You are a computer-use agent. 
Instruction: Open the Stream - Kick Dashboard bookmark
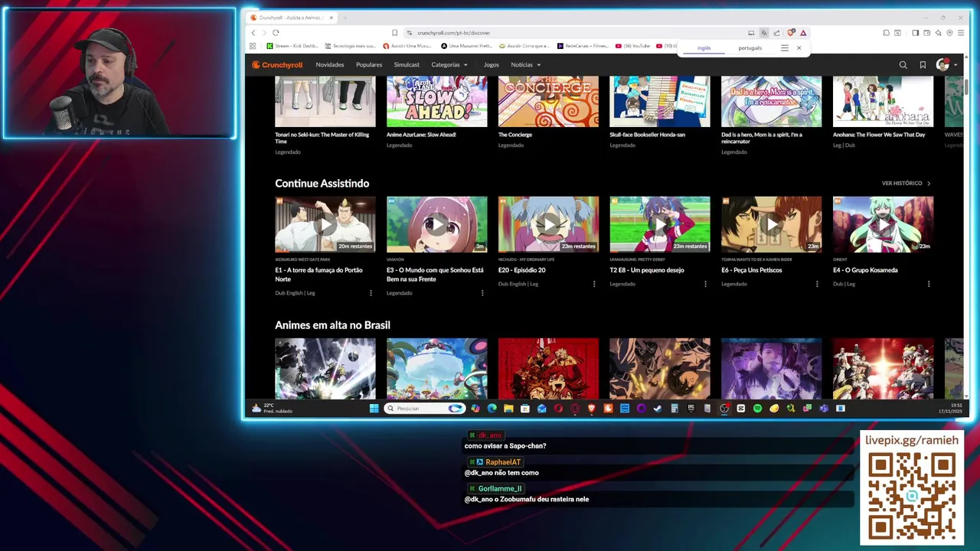click(294, 46)
